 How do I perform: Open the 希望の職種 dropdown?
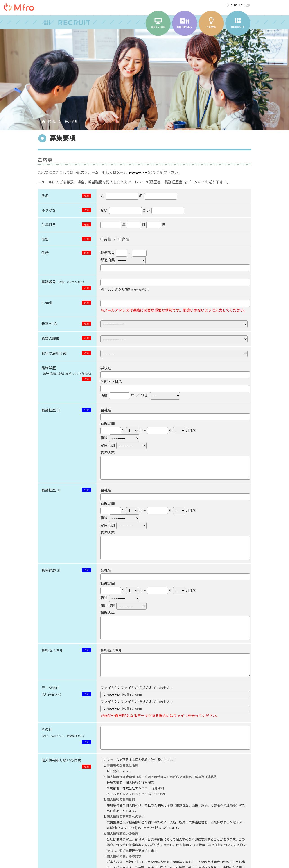(174, 339)
